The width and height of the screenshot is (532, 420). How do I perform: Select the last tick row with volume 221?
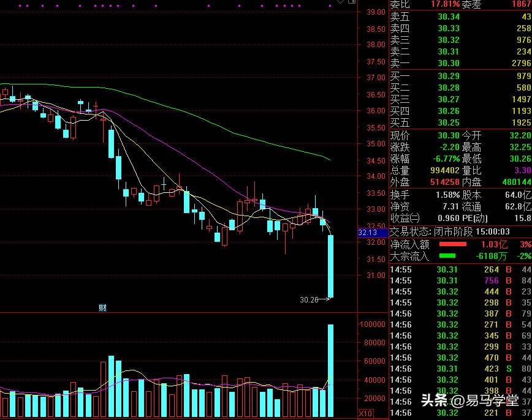(x=460, y=413)
